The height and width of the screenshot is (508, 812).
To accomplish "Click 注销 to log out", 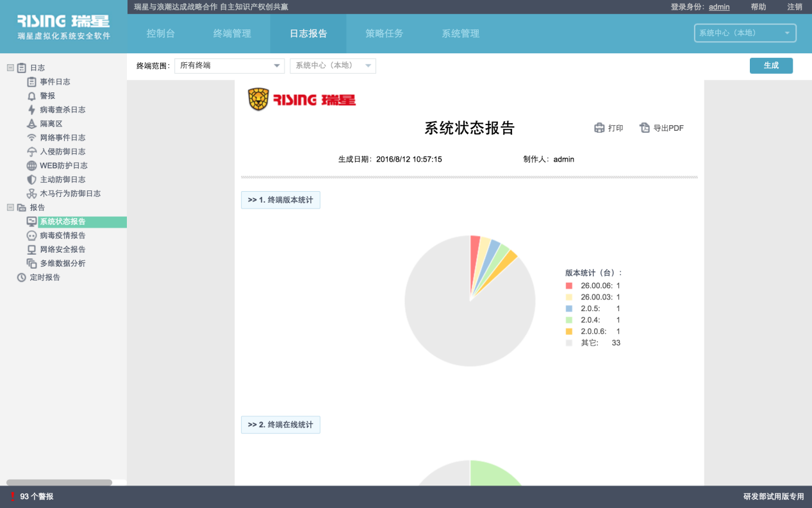I will click(795, 6).
